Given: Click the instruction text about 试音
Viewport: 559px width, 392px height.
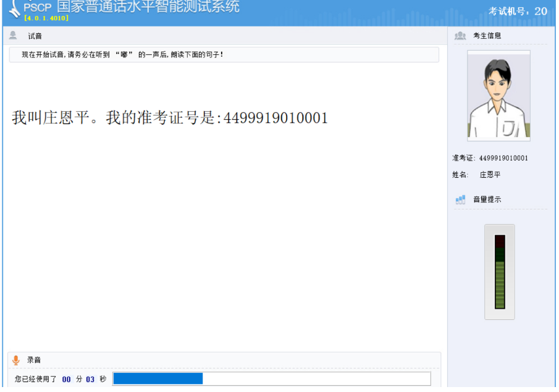Looking at the screenshot, I should 122,55.
